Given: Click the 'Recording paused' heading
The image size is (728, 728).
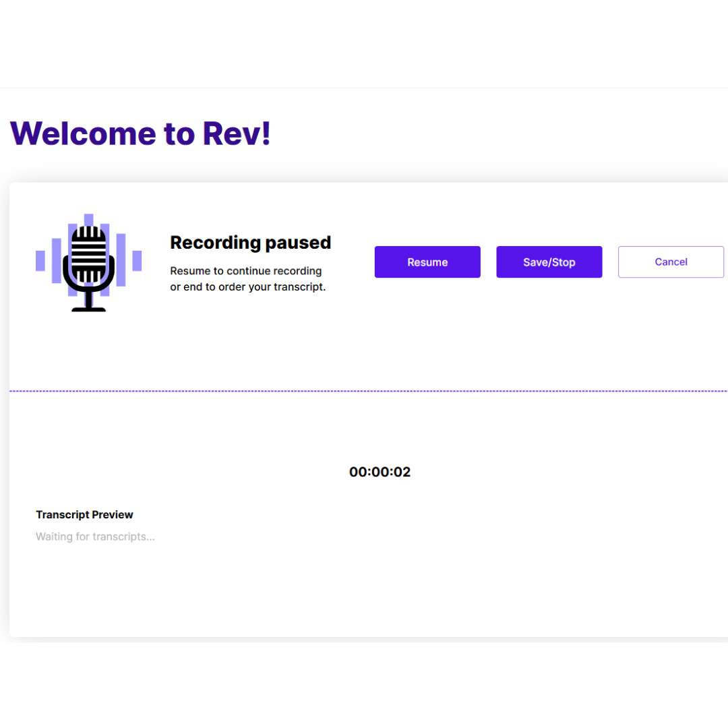Looking at the screenshot, I should [x=250, y=243].
